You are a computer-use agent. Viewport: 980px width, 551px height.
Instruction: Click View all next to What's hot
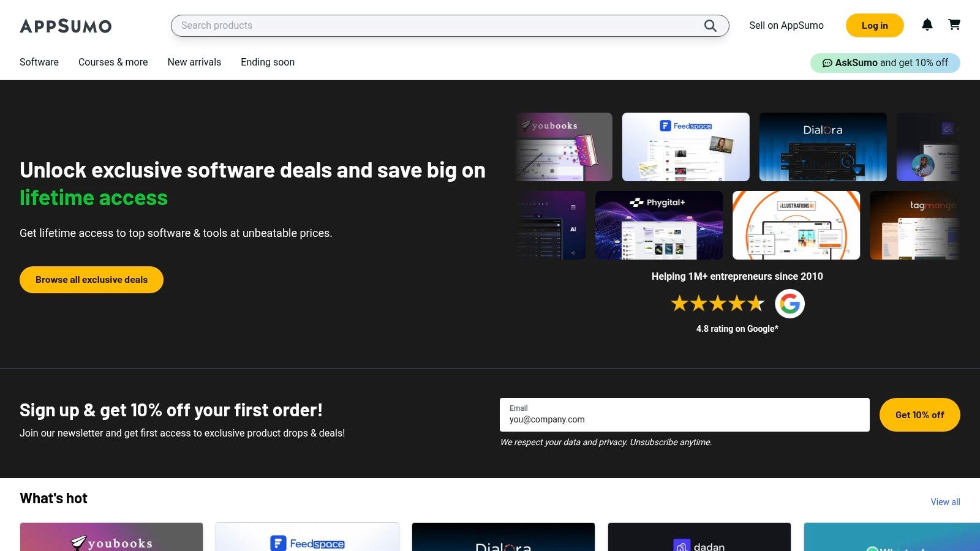tap(945, 501)
